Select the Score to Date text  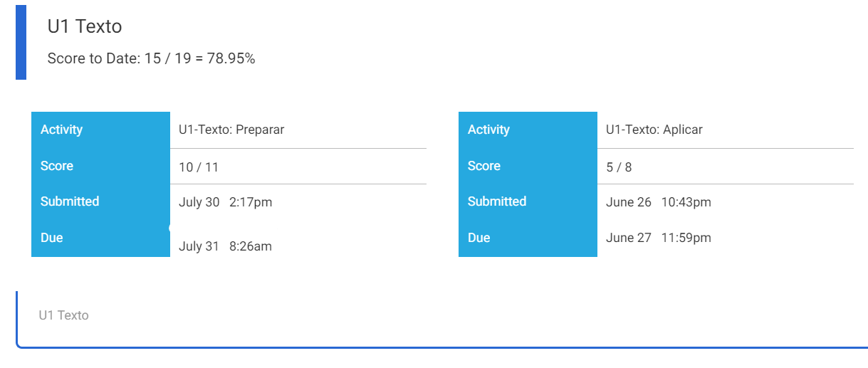pos(151,59)
